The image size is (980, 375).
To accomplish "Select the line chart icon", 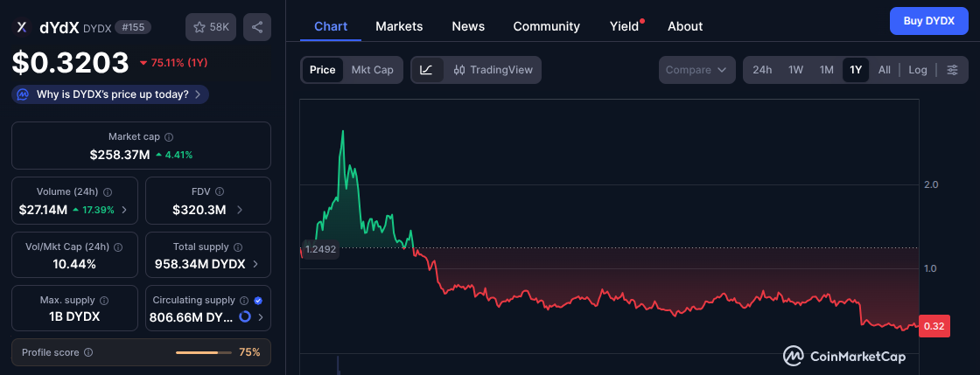I will (426, 70).
